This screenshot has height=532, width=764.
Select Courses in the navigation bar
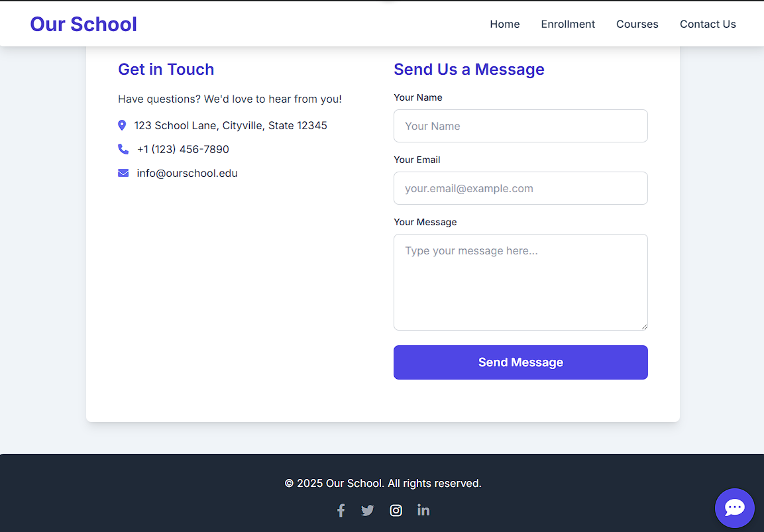pyautogui.click(x=637, y=24)
